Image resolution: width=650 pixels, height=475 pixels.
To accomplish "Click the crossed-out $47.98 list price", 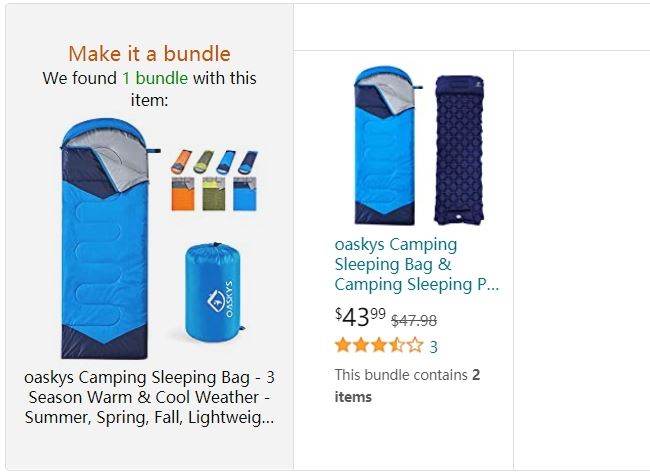I will [414, 320].
